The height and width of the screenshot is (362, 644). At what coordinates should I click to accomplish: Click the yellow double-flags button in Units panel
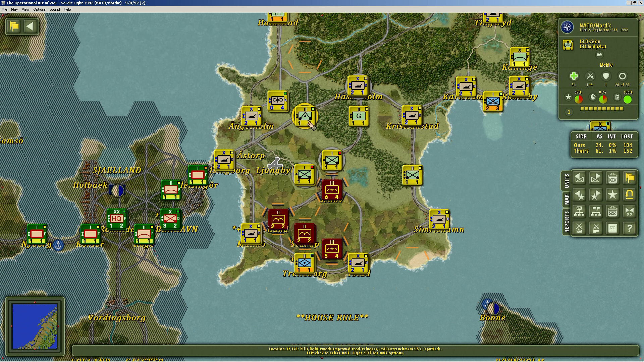coord(630,178)
